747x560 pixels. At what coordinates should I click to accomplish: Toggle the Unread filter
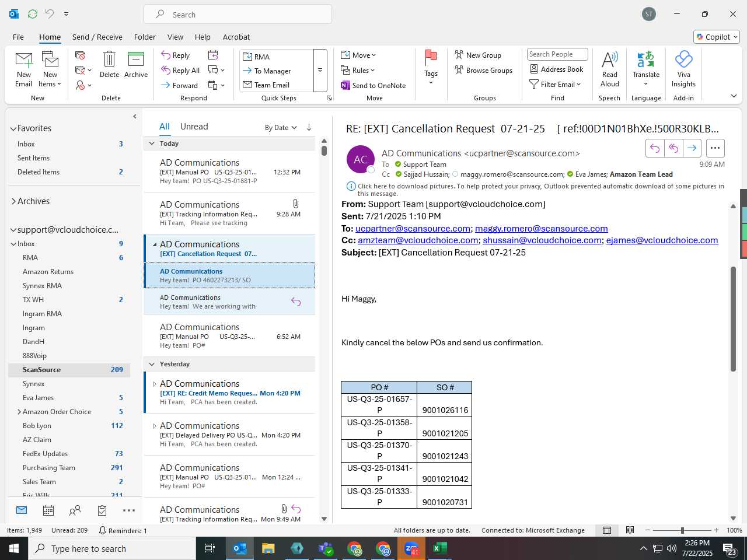(194, 127)
